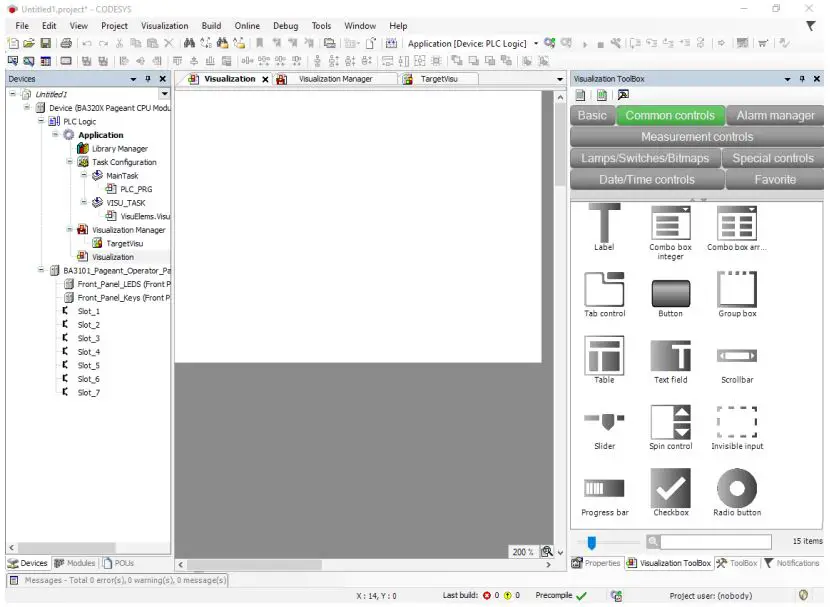830x607 pixels.
Task: Open the Alarm manager category
Action: pos(775,115)
